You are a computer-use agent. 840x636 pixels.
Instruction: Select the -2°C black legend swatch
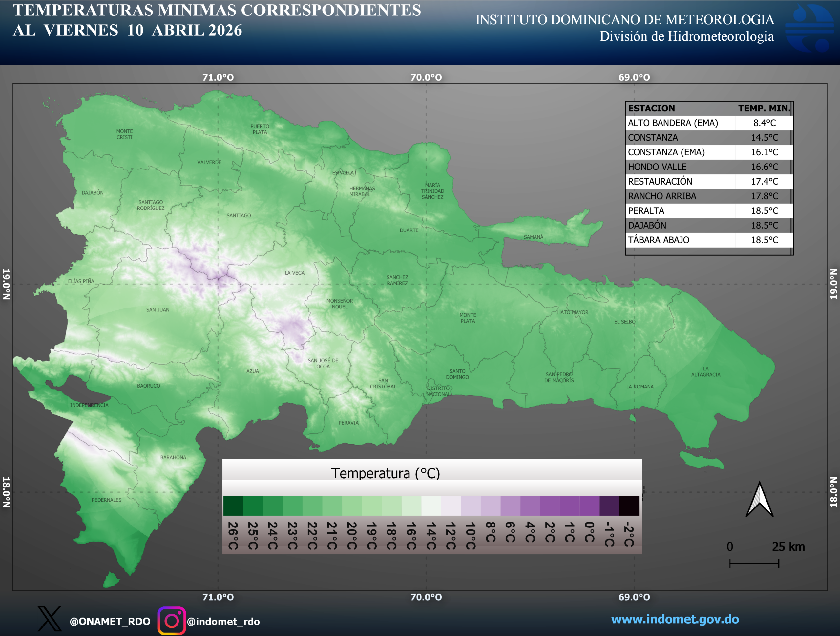click(629, 506)
